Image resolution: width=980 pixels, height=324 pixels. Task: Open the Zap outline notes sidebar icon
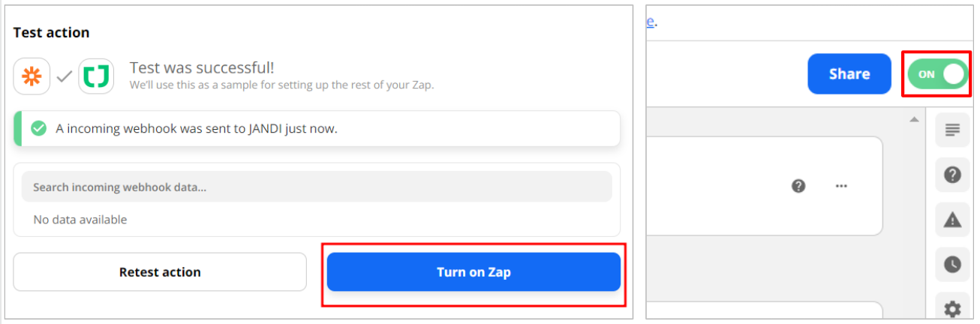tap(952, 130)
